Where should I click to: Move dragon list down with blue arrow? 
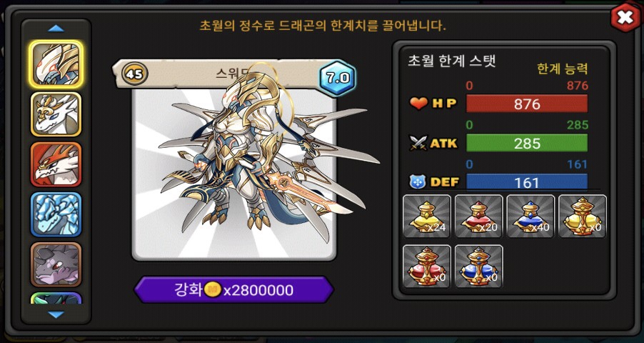click(x=56, y=314)
